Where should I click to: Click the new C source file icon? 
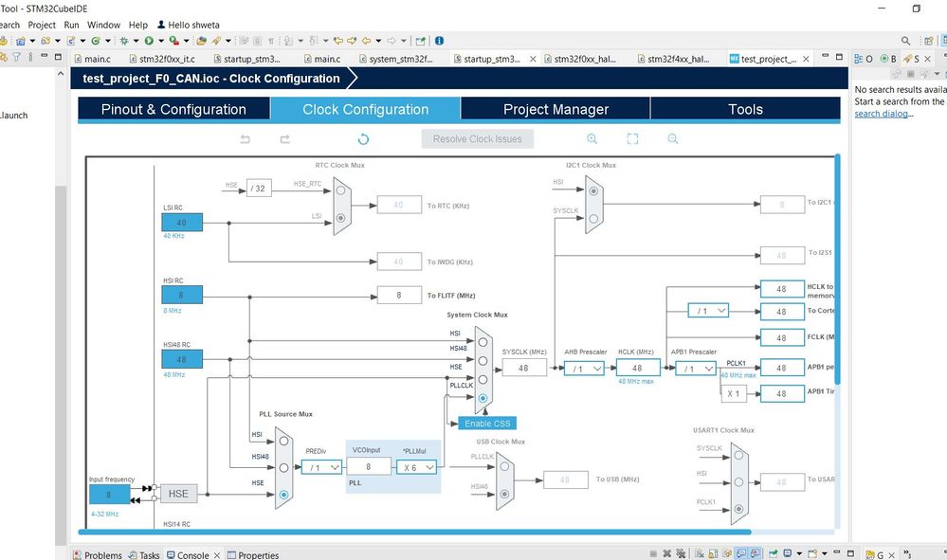[71, 41]
